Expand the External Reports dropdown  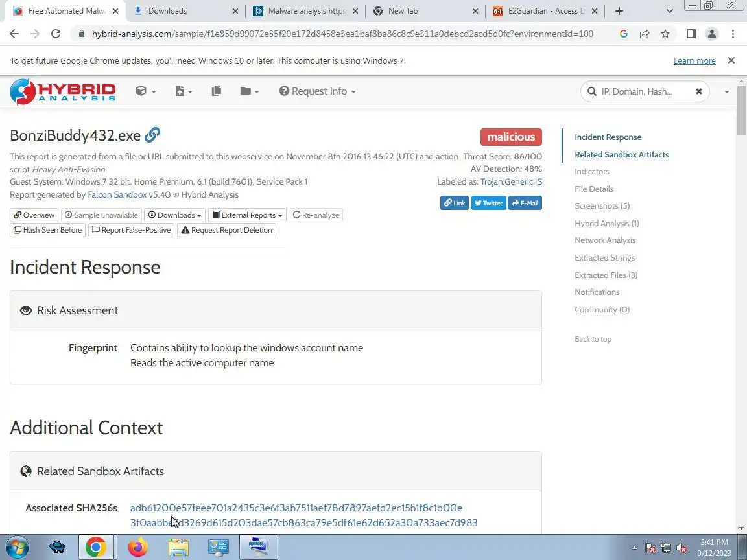[247, 215]
